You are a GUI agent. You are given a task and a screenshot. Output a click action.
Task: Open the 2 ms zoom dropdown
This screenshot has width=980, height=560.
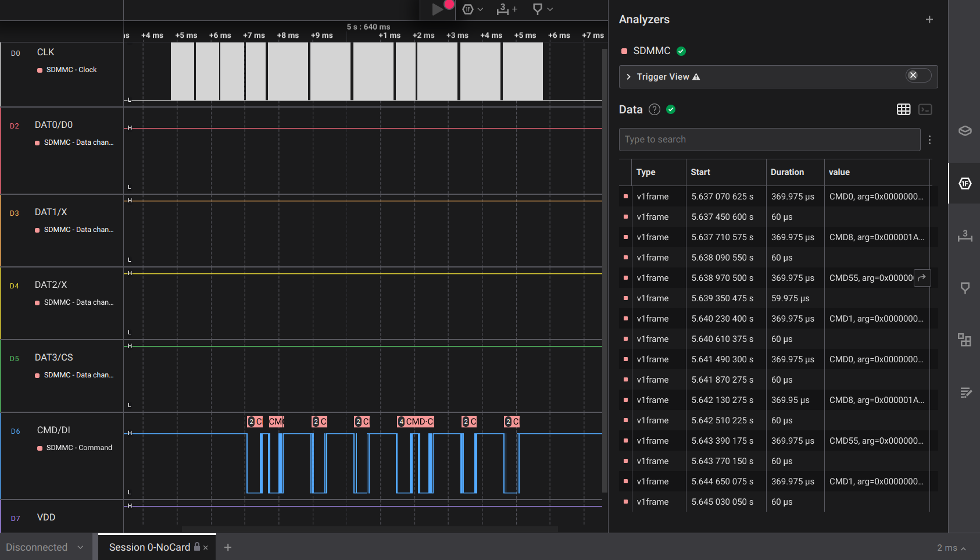point(952,548)
